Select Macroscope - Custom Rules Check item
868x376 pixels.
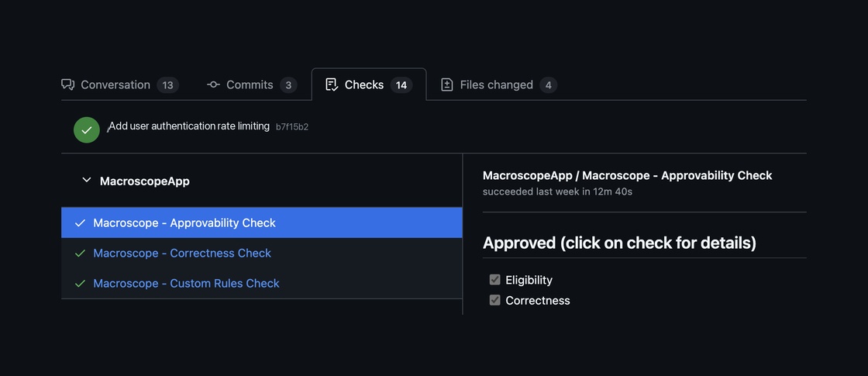click(186, 284)
